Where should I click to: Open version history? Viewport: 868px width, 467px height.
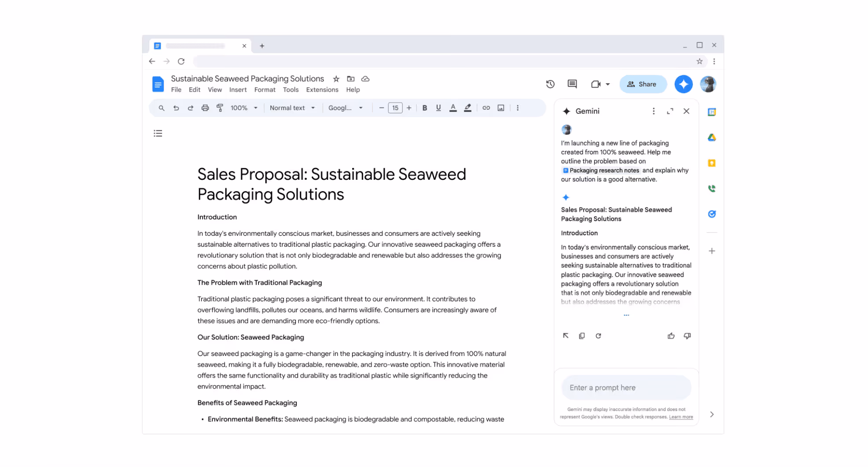click(550, 84)
